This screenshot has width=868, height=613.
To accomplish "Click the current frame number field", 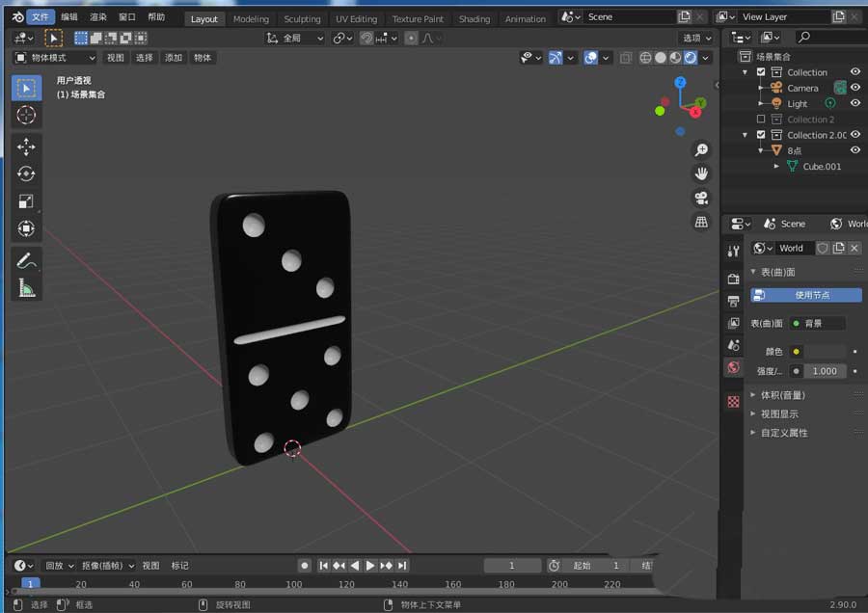I will pyautogui.click(x=512, y=566).
